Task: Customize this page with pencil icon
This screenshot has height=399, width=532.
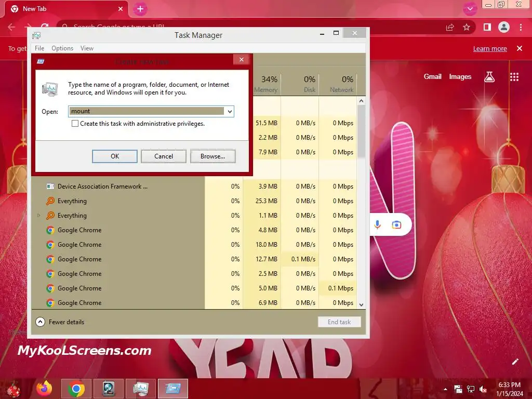Action: pyautogui.click(x=515, y=362)
